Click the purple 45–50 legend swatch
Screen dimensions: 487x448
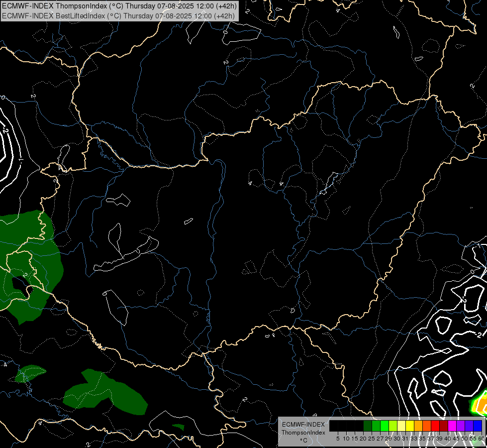click(x=461, y=426)
